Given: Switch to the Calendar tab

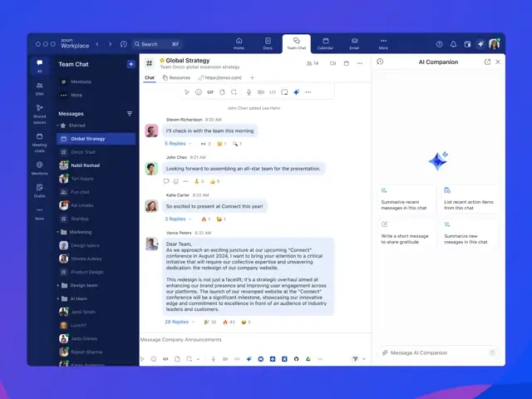Looking at the screenshot, I should click(x=325, y=43).
